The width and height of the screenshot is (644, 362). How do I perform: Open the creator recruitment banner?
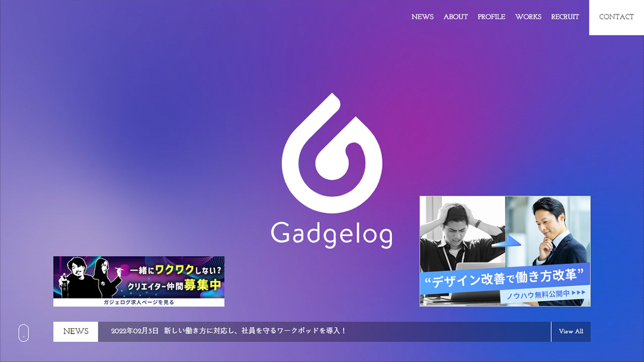pyautogui.click(x=139, y=281)
